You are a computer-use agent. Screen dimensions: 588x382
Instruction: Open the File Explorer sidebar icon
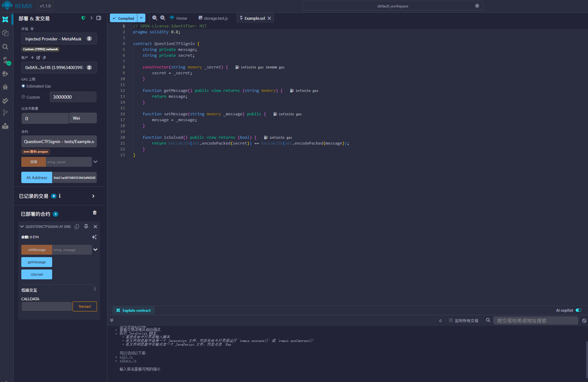(x=5, y=33)
